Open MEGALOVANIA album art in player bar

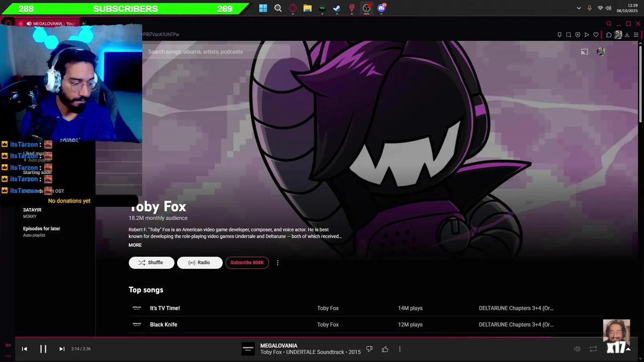248,348
